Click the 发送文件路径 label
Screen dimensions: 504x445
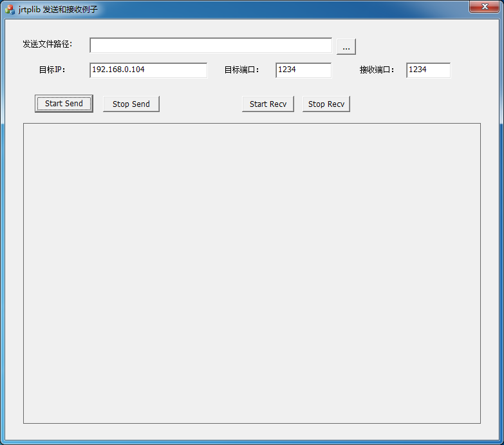point(48,44)
